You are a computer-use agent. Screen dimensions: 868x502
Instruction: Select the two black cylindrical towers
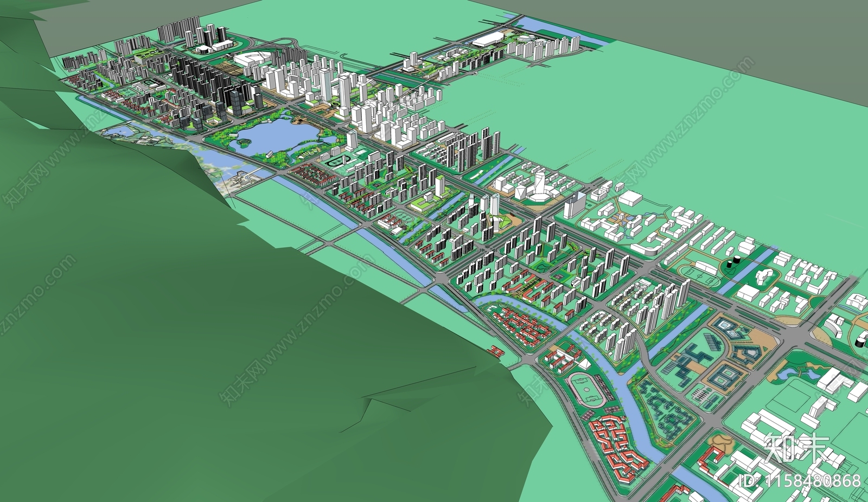[733, 261]
